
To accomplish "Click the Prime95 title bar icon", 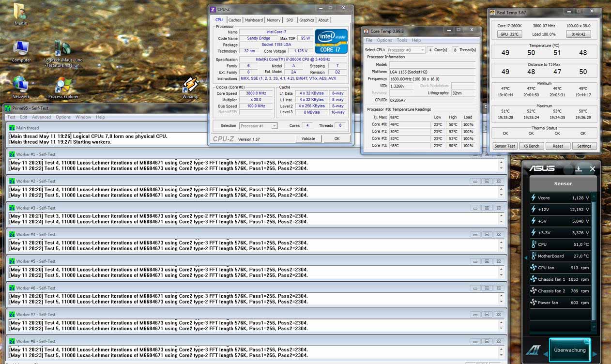I will 8,108.
